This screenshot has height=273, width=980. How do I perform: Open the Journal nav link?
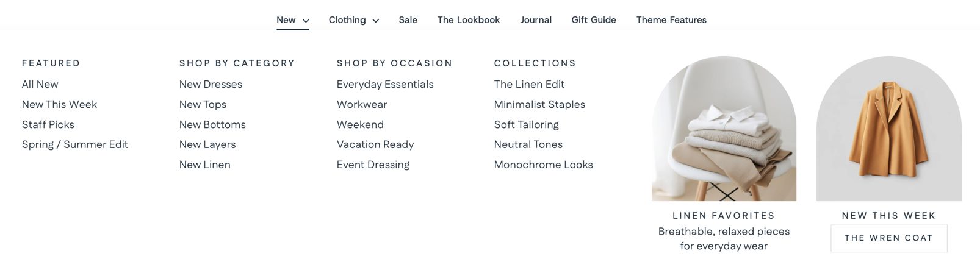tap(535, 20)
